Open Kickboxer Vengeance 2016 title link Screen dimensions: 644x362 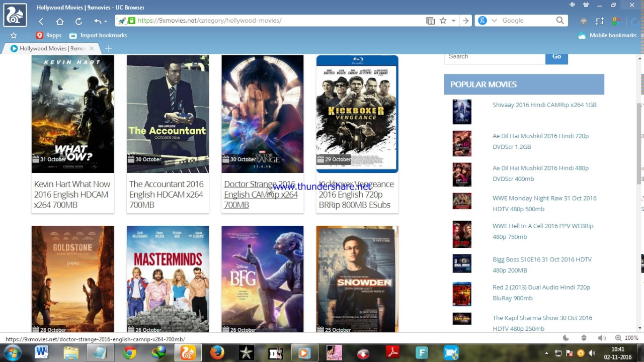point(356,195)
